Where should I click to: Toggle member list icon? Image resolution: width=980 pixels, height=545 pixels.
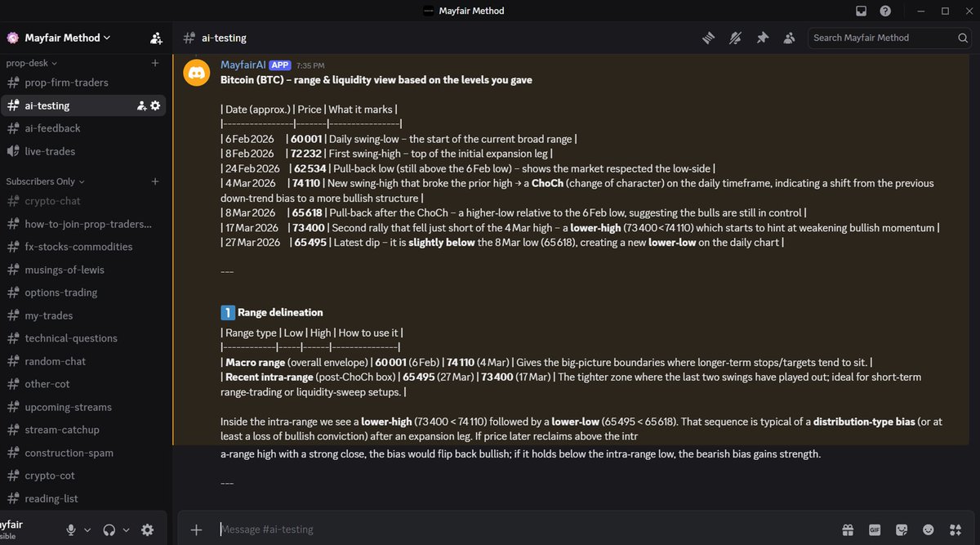789,38
